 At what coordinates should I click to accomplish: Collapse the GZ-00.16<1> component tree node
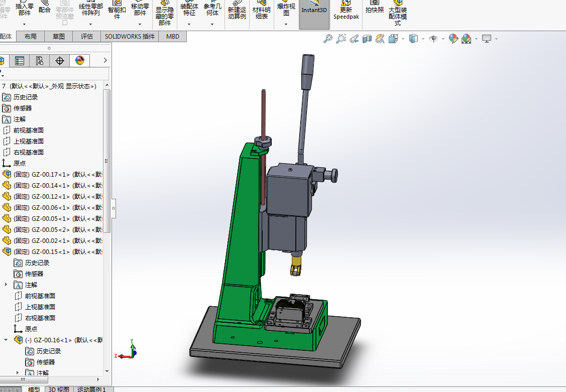(6, 340)
